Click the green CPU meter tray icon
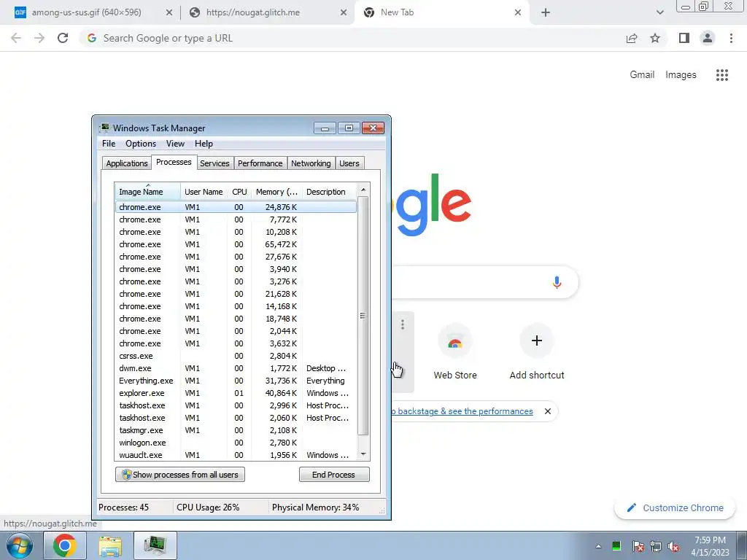 point(616,545)
